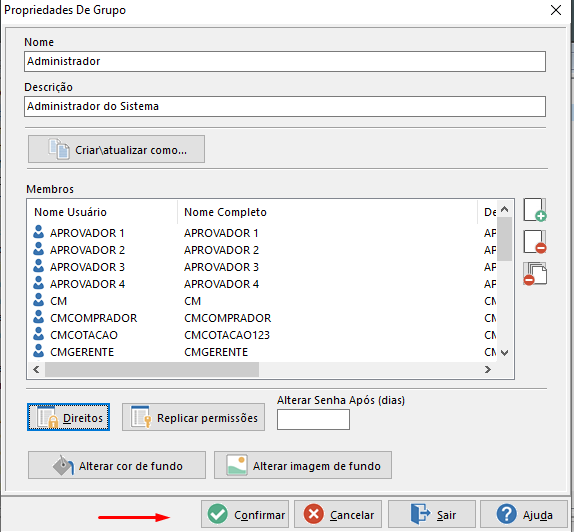Click the Alterar Senha Após (dias) field
574x532 pixels.
(313, 419)
